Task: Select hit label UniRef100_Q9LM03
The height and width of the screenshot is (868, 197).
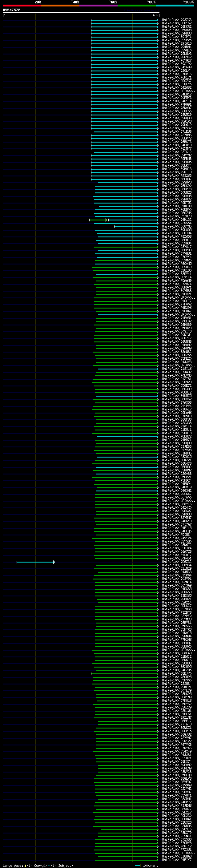Action: click(177, 54)
